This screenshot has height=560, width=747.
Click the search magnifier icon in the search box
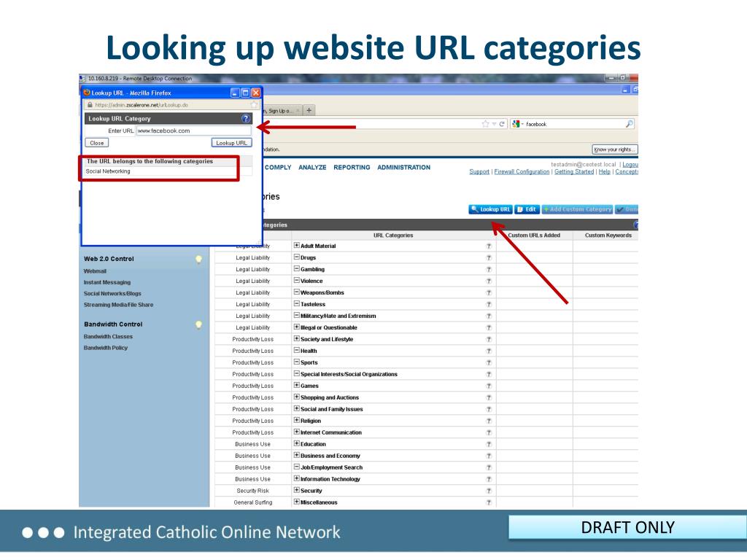point(630,124)
